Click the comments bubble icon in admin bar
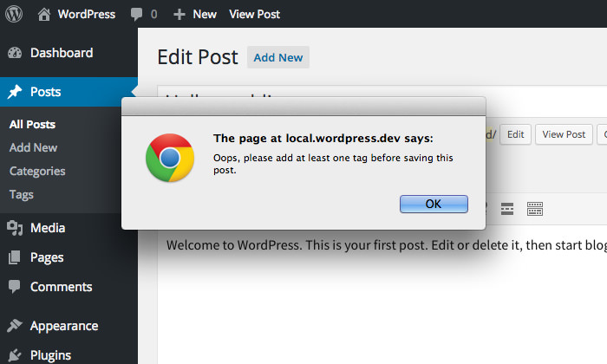This screenshot has height=364, width=607. (x=136, y=15)
